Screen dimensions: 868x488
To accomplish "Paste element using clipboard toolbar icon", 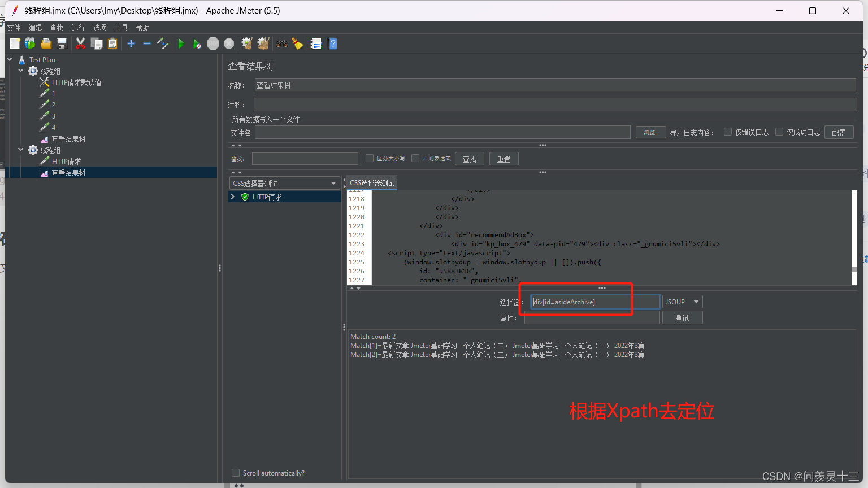I will point(112,43).
